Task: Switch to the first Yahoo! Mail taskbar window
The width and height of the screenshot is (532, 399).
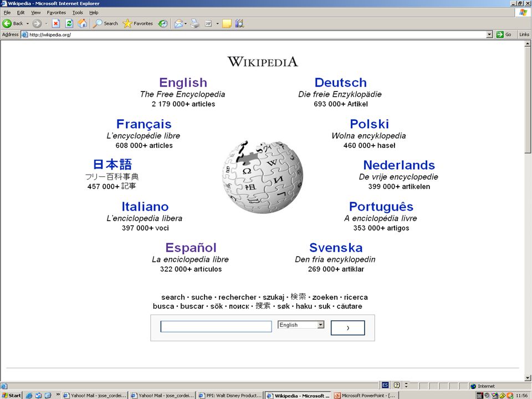Action: (x=95, y=395)
